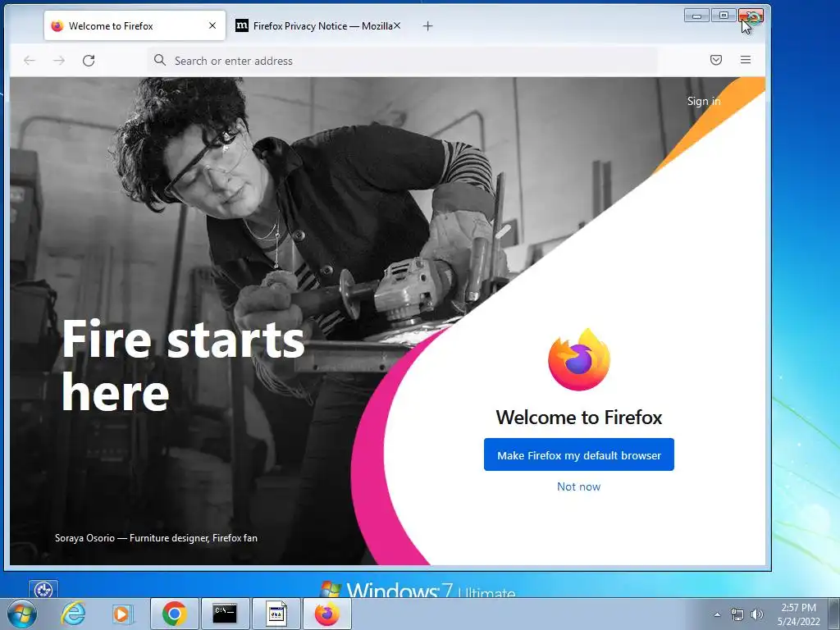
Task: Click the desktop gear icon above taskbar
Action: 43,590
